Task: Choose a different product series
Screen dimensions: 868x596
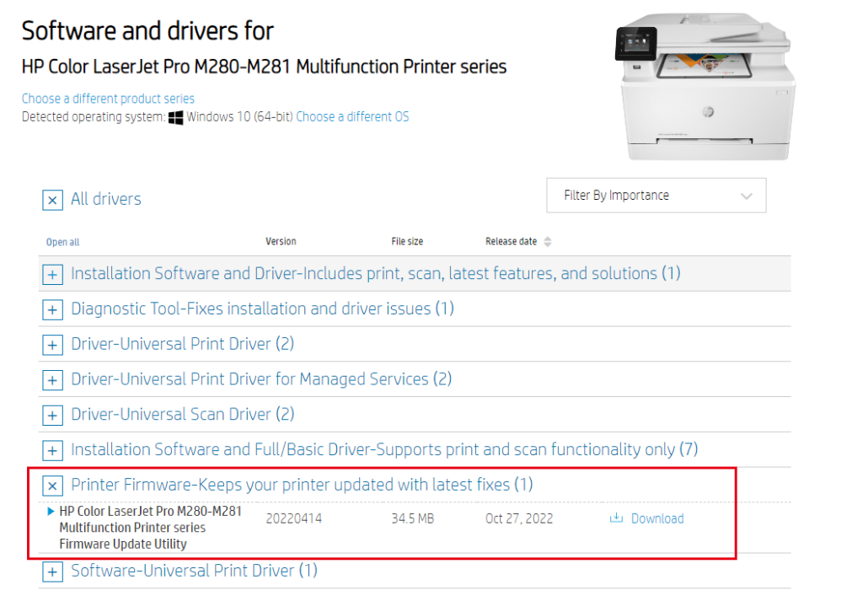Action: click(x=108, y=99)
